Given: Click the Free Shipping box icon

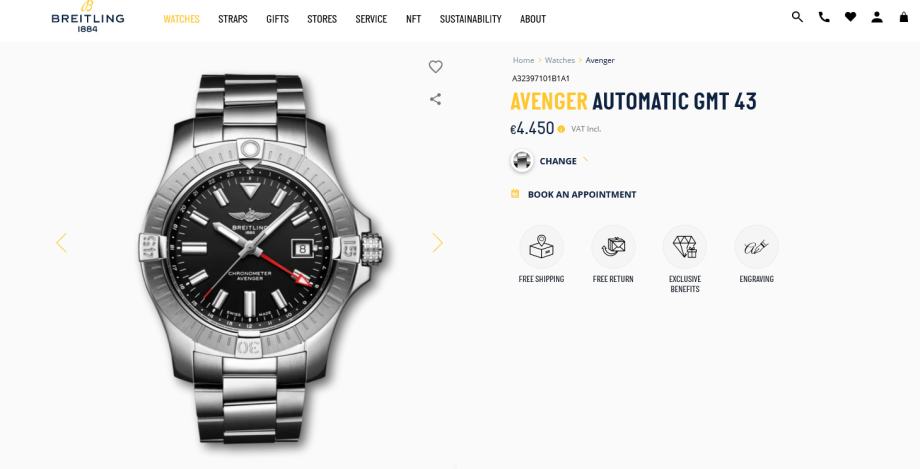Looking at the screenshot, I should pyautogui.click(x=542, y=247).
